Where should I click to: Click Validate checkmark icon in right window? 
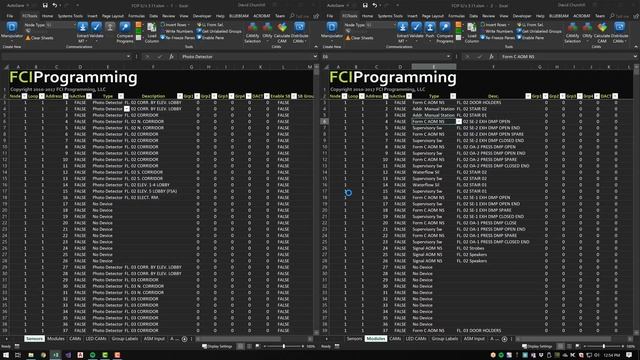[x=416, y=27]
